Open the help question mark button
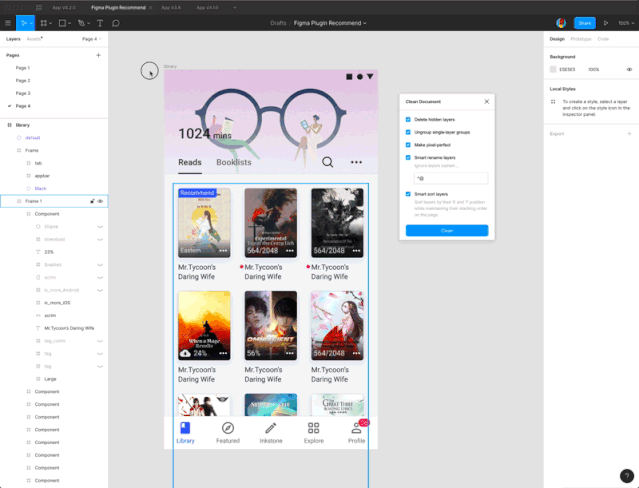The image size is (639, 488). coord(627,476)
